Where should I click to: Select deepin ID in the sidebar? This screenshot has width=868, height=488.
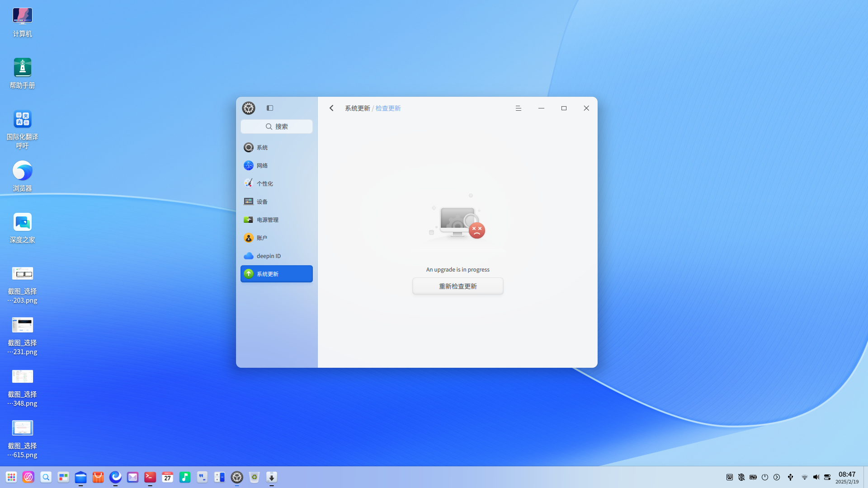[x=277, y=256]
